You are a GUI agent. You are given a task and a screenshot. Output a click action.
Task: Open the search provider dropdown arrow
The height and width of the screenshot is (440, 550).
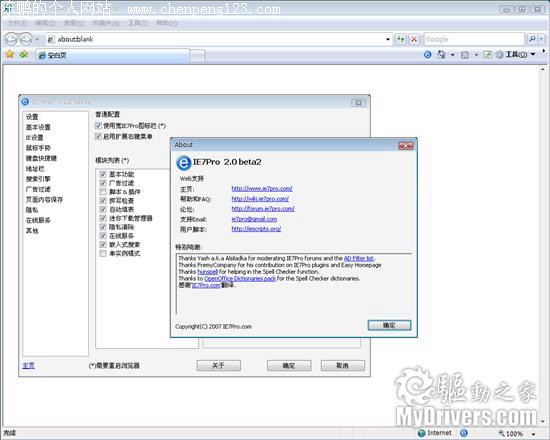[x=541, y=39]
